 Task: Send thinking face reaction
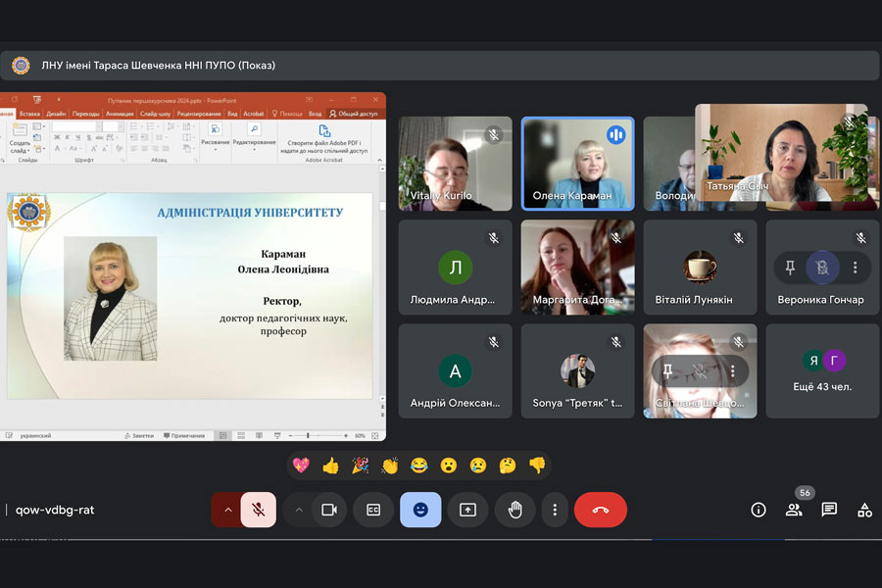tap(508, 465)
